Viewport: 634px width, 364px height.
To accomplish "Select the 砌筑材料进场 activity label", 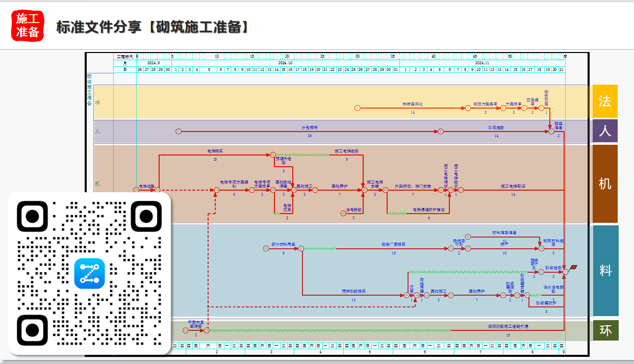I will [553, 242].
